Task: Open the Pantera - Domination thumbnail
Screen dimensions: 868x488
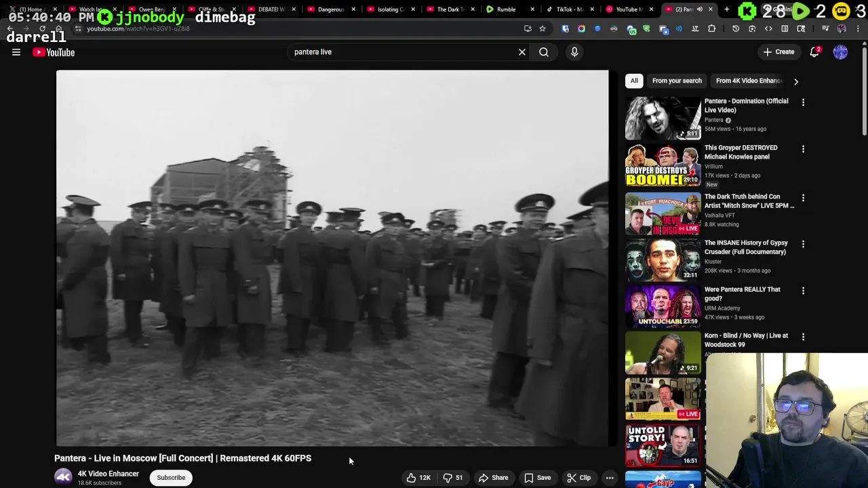Action: [663, 118]
